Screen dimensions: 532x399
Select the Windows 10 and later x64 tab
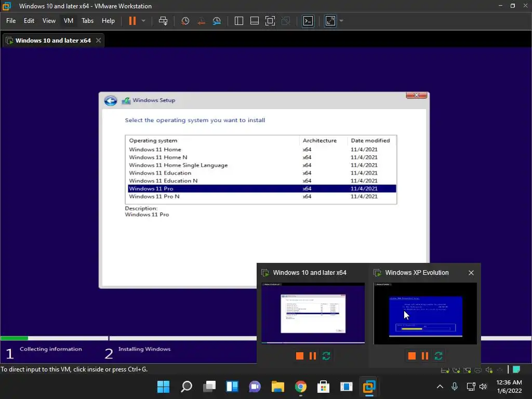tap(53, 41)
